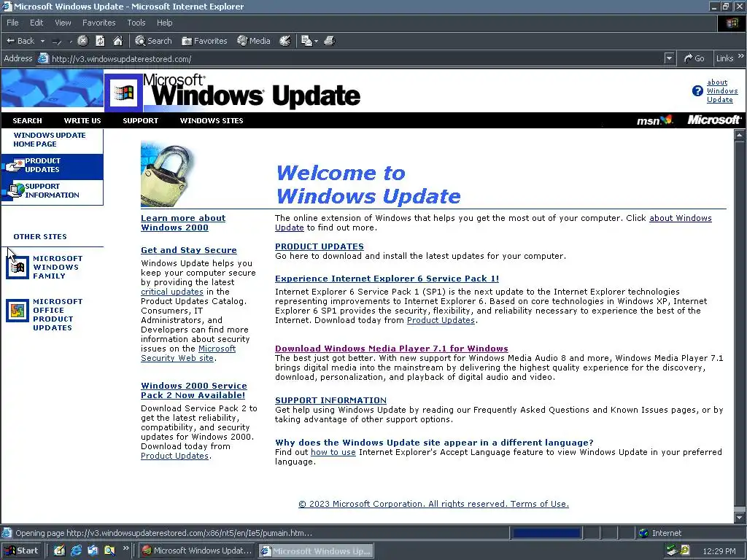
Task: Open the about Windows Update header link
Action: 721,90
